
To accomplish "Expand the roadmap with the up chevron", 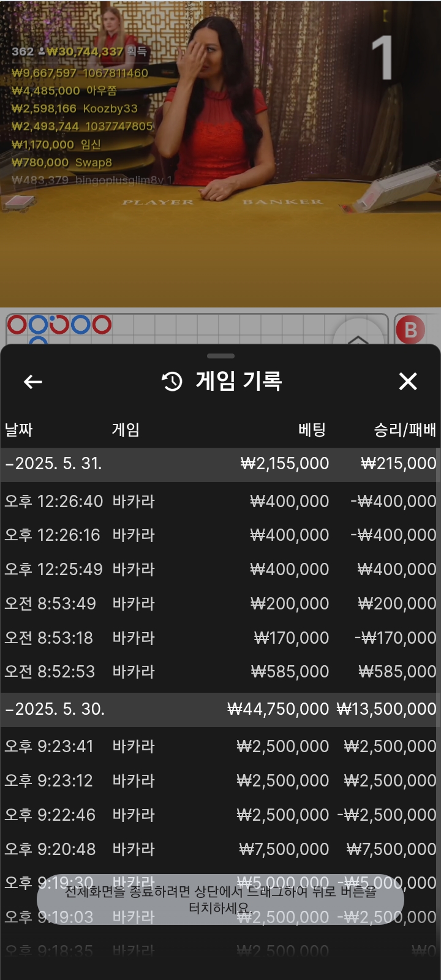I will click(x=358, y=339).
